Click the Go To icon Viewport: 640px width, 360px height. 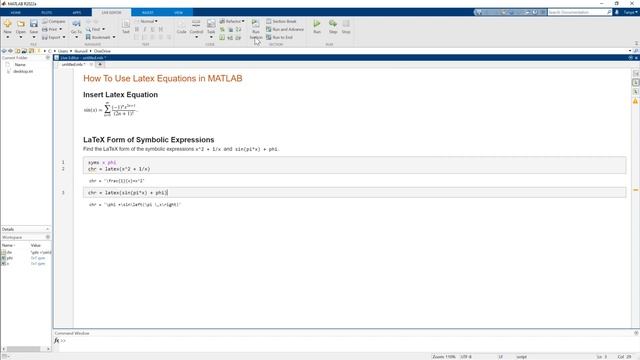point(76,24)
